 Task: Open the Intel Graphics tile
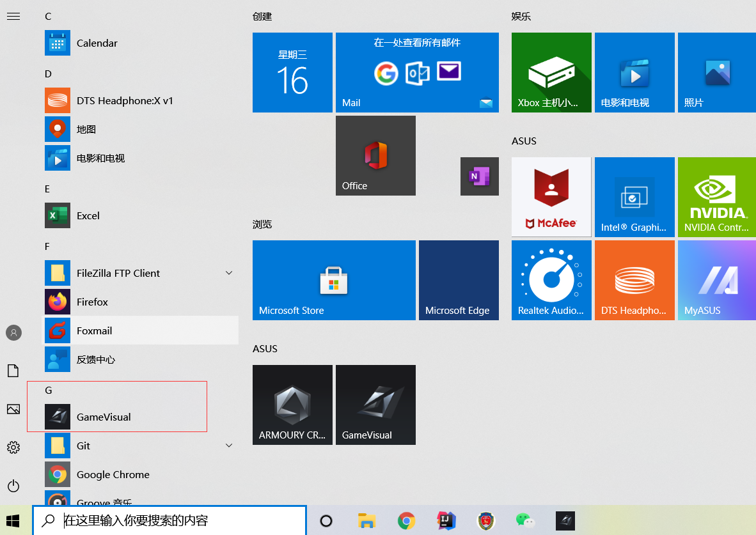[x=634, y=197]
